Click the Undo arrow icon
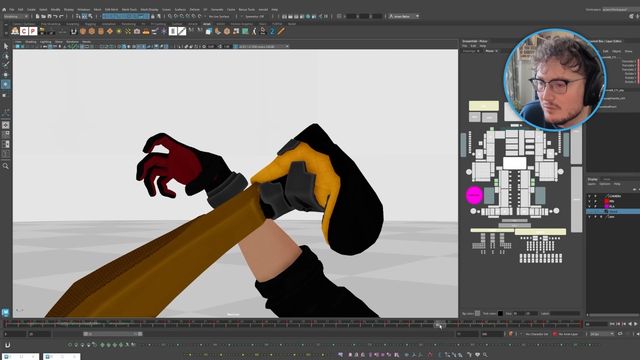This screenshot has height=360, width=640. (56, 16)
